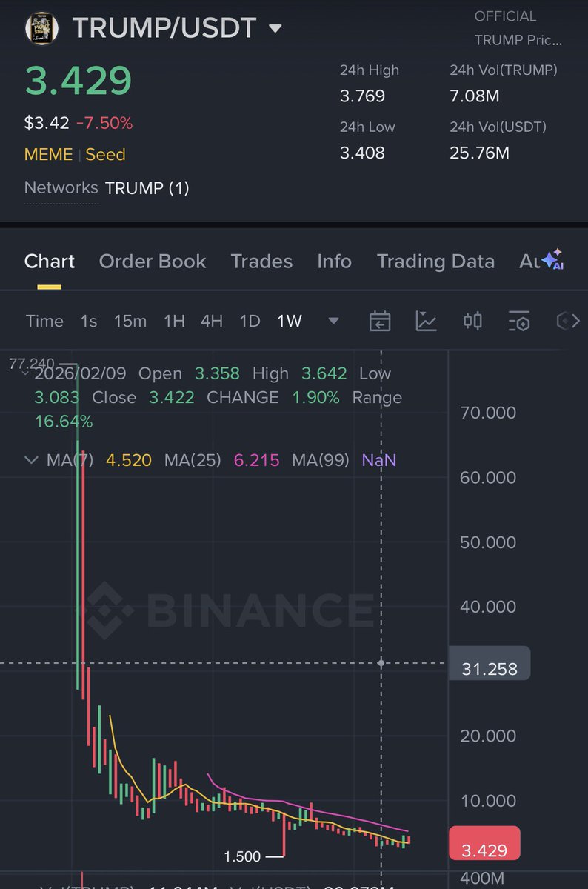Select the 1s interval
Viewport: 588px width, 889px height.
click(89, 321)
